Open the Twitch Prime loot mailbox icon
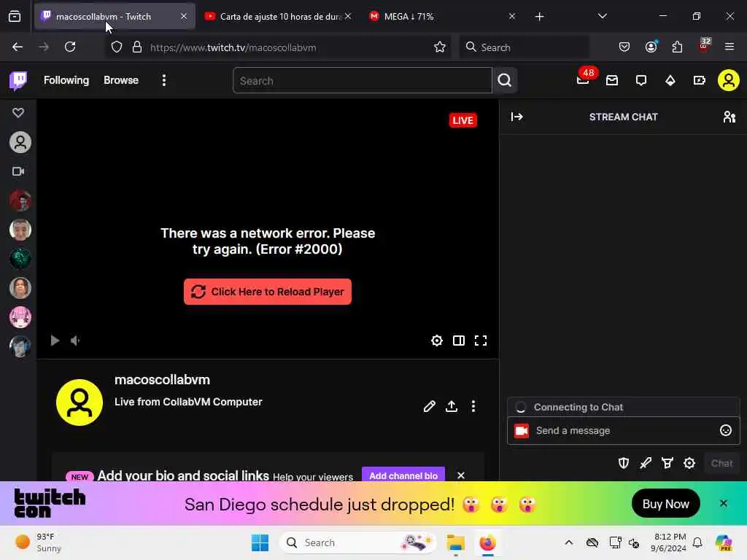The width and height of the screenshot is (747, 560). click(612, 80)
